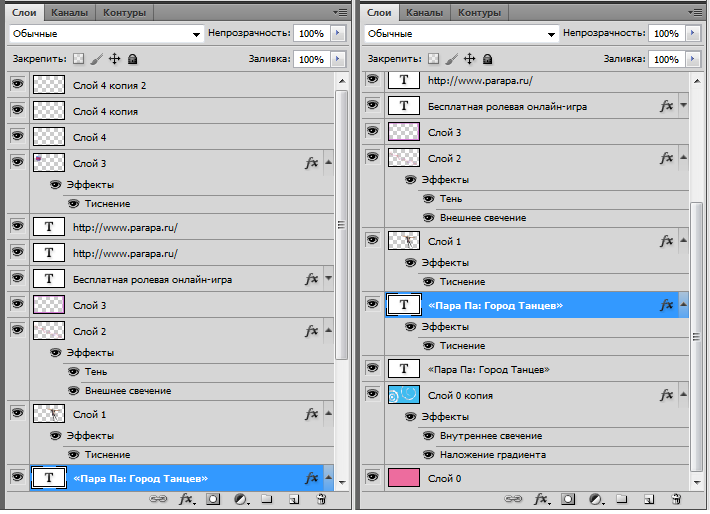
Task: Click the link layers icon in the right panel
Action: pyautogui.click(x=513, y=498)
